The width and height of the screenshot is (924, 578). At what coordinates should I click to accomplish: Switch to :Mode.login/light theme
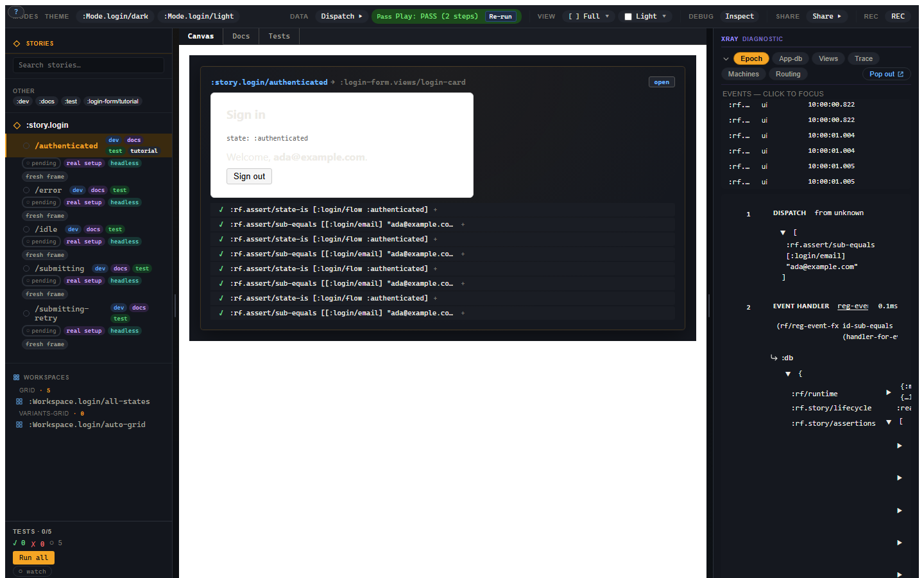199,17
